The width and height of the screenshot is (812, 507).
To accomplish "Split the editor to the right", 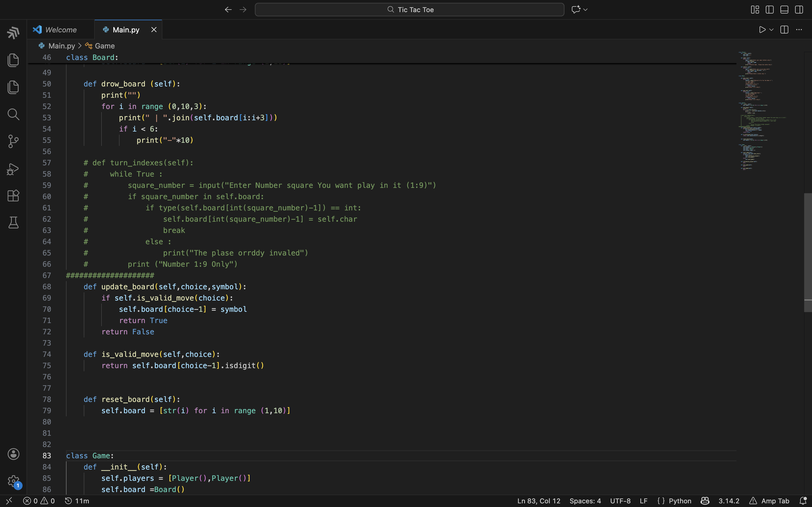I will pyautogui.click(x=784, y=30).
